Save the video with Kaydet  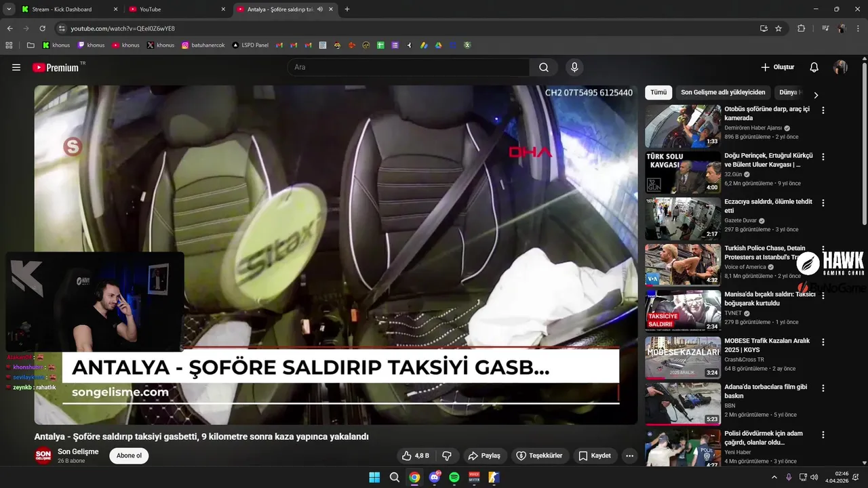click(x=595, y=455)
